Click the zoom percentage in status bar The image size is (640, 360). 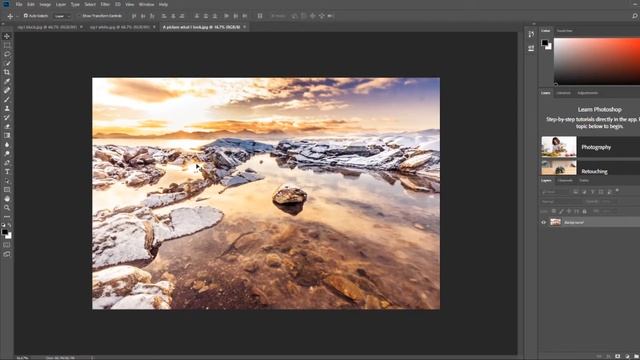[22, 358]
